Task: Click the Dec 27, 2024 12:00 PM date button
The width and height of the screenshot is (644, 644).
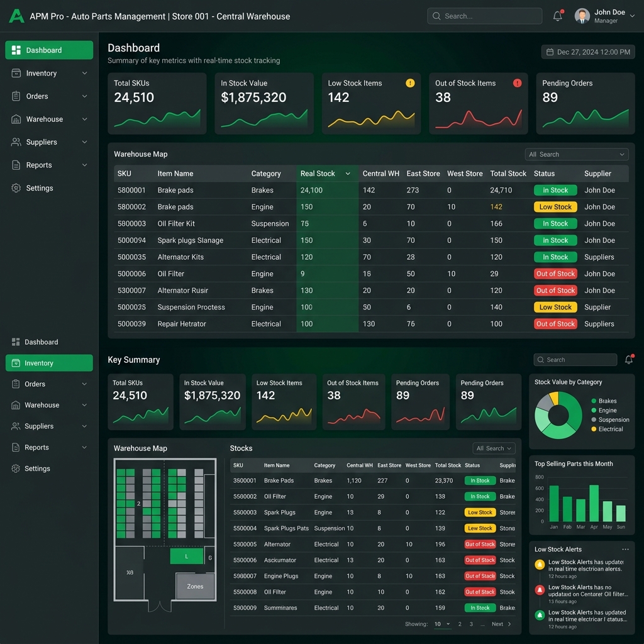Action: 588,52
